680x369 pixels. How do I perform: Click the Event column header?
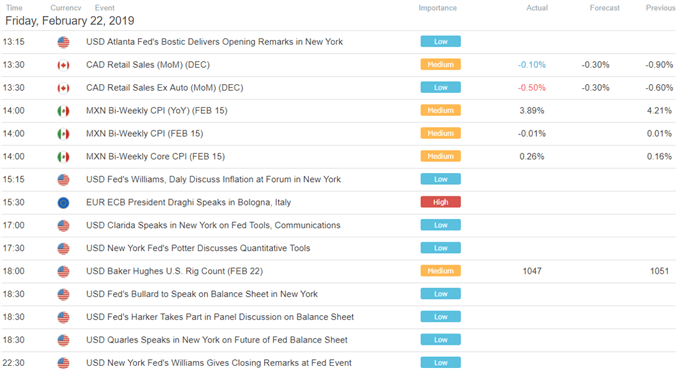click(105, 8)
